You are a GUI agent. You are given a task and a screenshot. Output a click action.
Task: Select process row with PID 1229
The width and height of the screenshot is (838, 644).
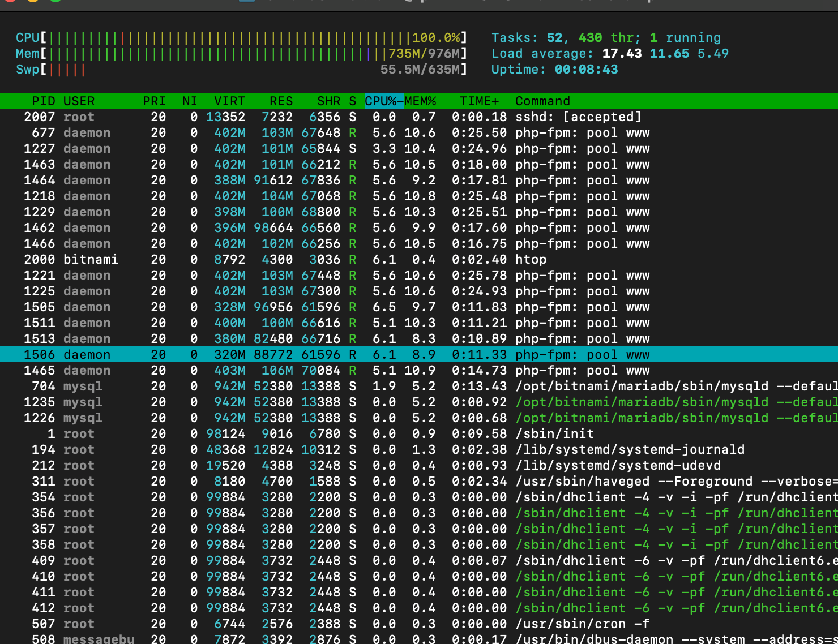pyautogui.click(x=419, y=212)
